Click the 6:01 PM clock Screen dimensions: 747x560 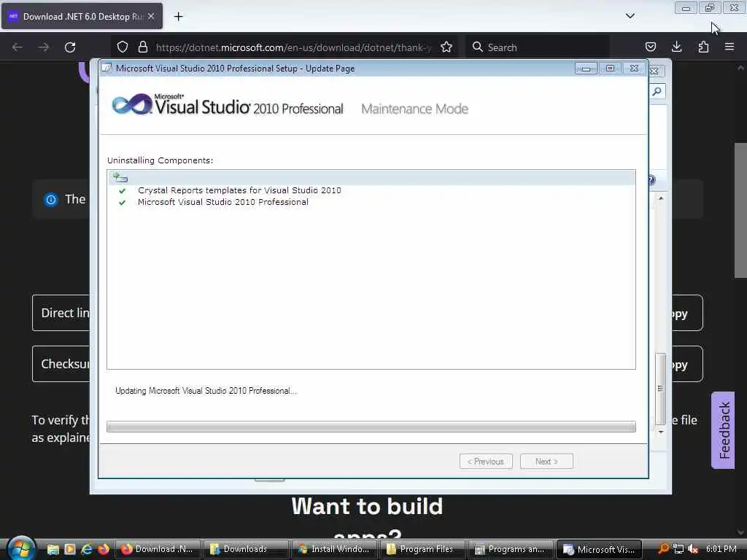click(721, 549)
